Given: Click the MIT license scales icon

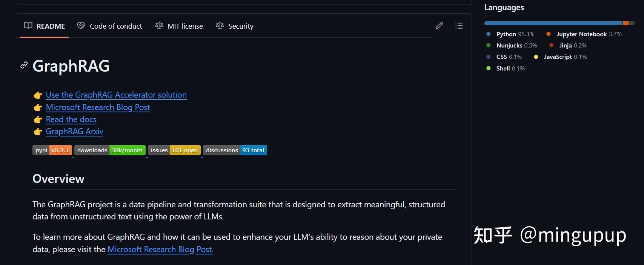Looking at the screenshot, I should point(158,26).
